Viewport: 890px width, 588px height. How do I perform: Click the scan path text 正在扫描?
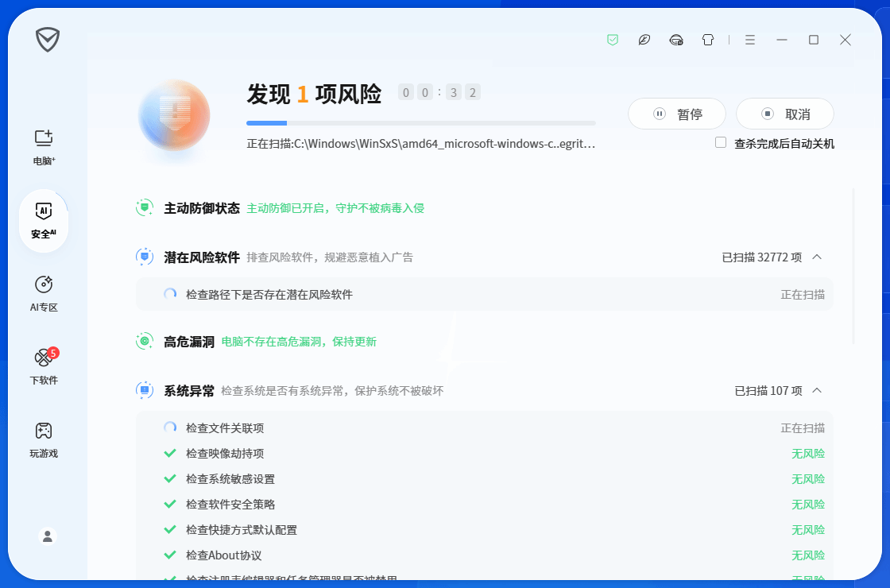(x=420, y=144)
